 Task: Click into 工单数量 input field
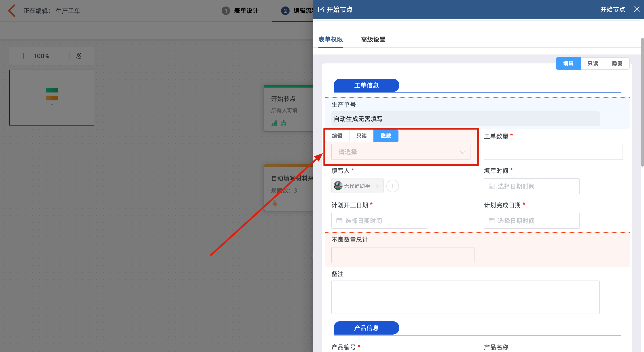(553, 152)
